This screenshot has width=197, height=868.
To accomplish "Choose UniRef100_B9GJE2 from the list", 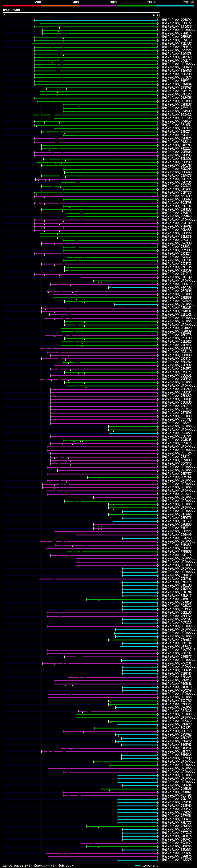I will click(177, 135).
